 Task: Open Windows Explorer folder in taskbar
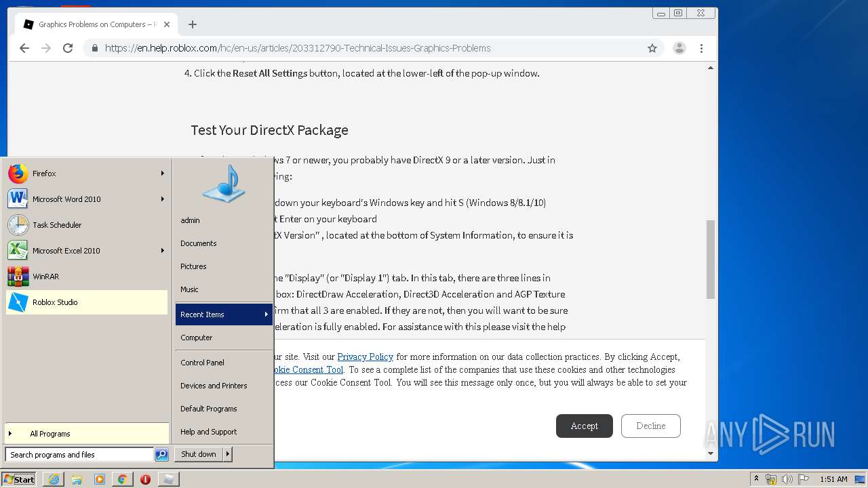click(77, 479)
